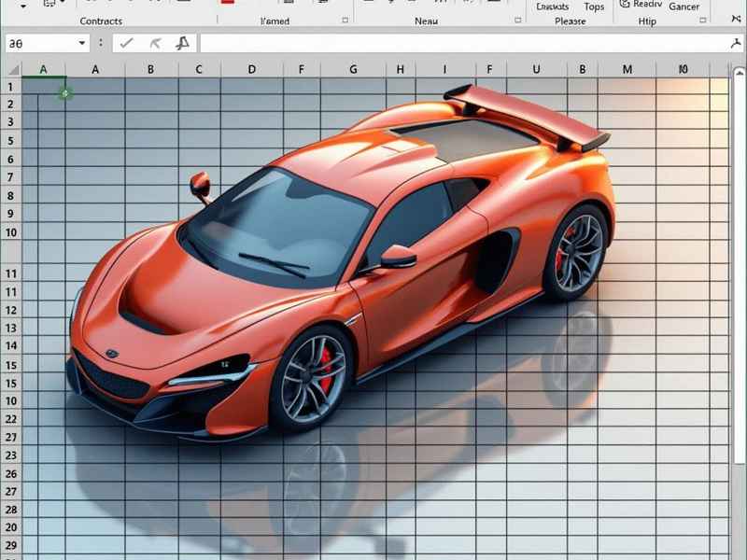Click the Tops ribbon button

pyautogui.click(x=594, y=7)
